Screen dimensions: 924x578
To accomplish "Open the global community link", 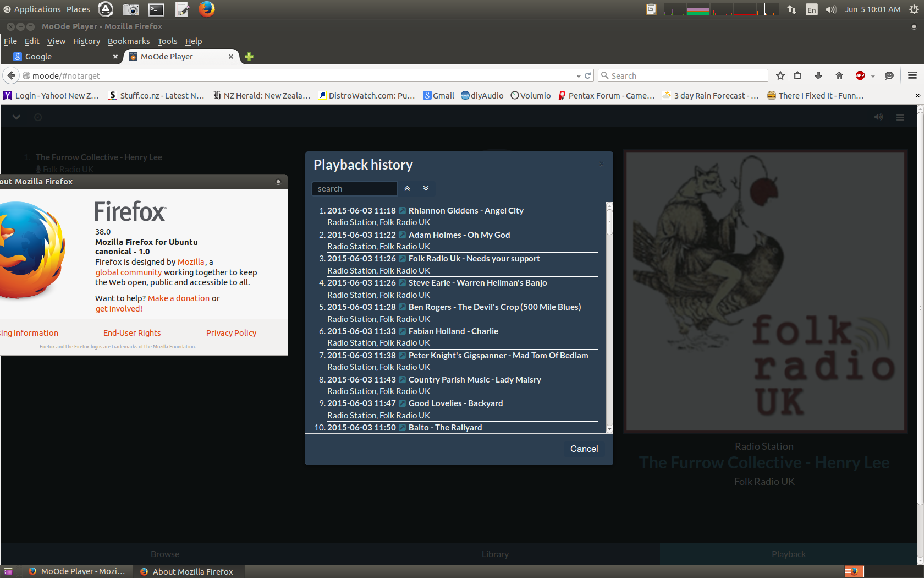I will [x=129, y=272].
